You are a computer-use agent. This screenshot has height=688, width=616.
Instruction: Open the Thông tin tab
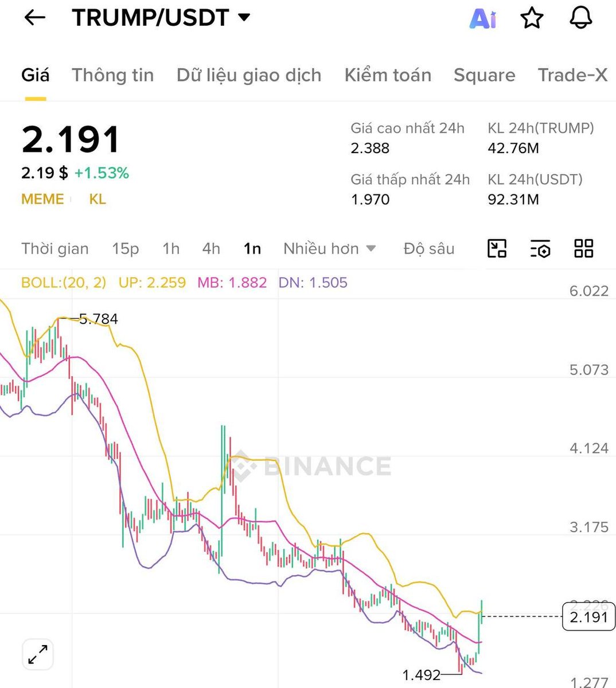tap(112, 75)
